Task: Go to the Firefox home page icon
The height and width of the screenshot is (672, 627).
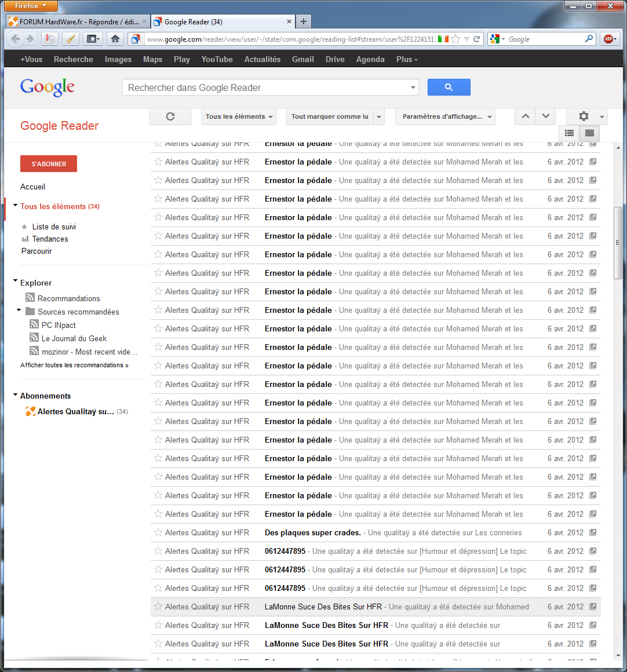Action: tap(115, 39)
